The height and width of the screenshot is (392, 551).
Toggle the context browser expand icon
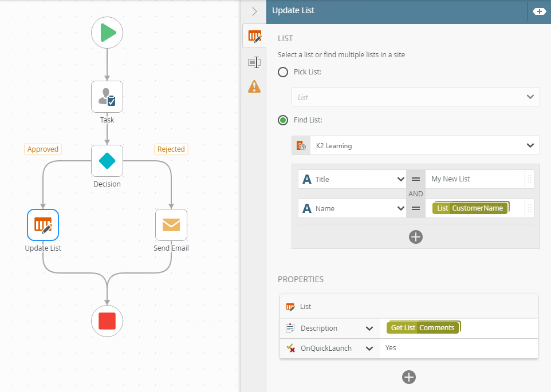(539, 11)
